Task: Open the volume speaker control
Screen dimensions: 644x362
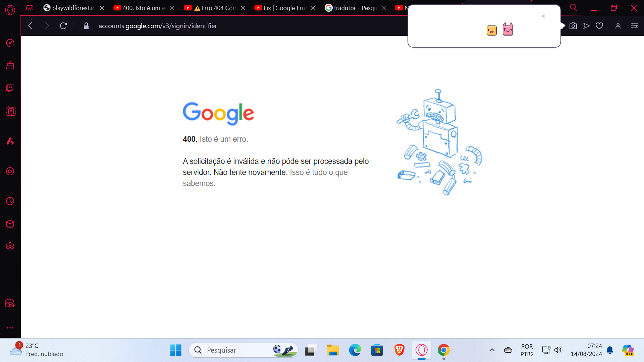Action: click(558, 350)
